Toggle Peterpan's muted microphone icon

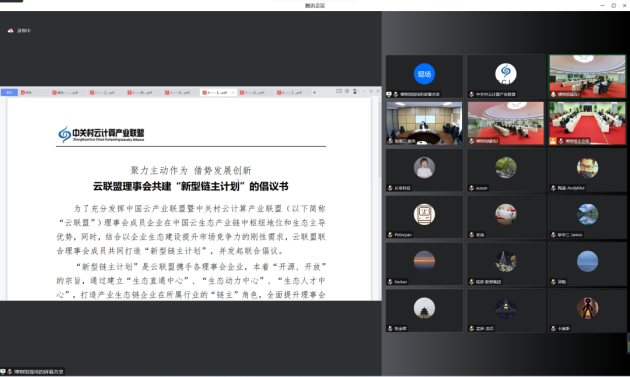390,235
